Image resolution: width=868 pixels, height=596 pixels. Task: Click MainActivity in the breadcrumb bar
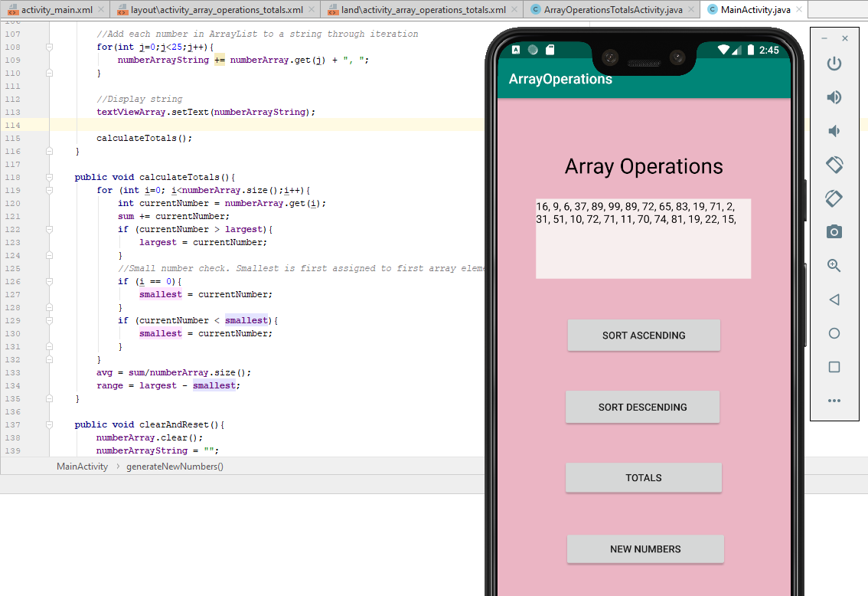(x=82, y=467)
